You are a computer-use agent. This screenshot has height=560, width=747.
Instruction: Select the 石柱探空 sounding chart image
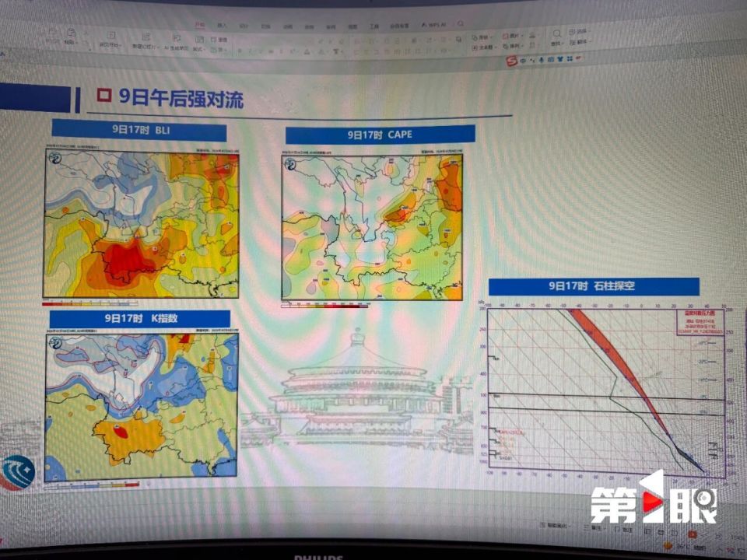[606, 388]
